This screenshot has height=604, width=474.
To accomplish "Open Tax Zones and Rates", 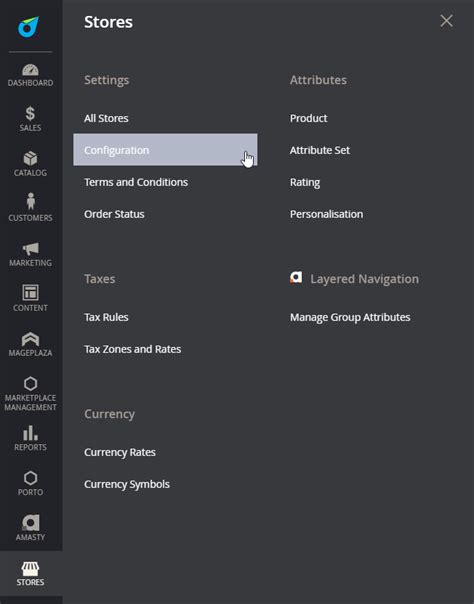I will coord(132,349).
